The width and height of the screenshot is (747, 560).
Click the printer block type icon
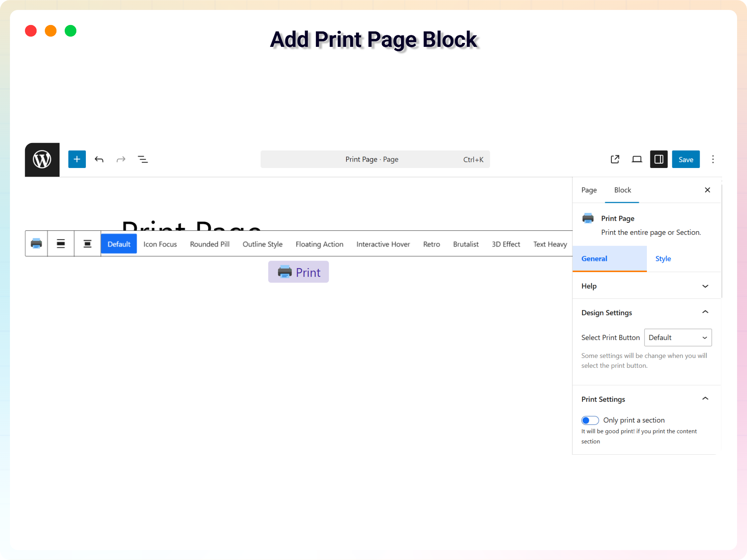(x=37, y=244)
